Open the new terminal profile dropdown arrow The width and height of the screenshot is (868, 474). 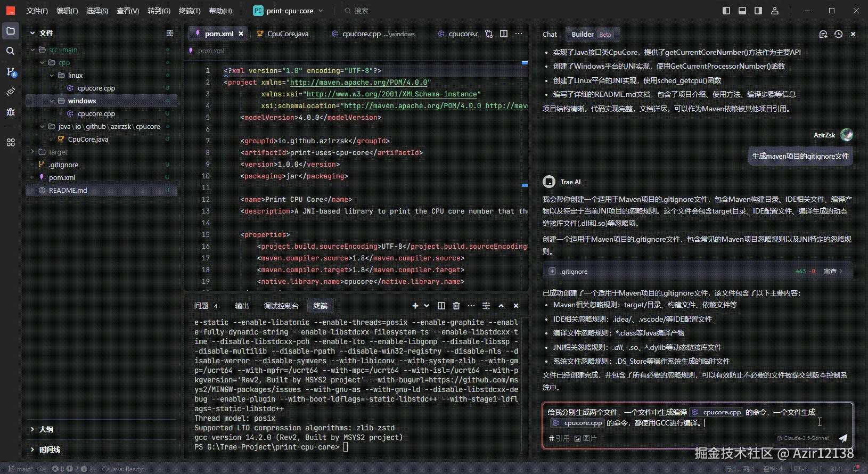tap(427, 306)
